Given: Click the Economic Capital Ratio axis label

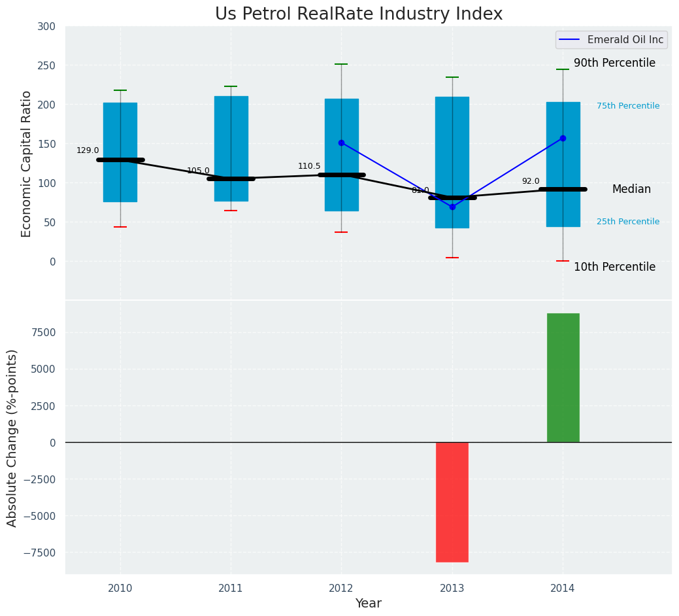Looking at the screenshot, I should (27, 163).
